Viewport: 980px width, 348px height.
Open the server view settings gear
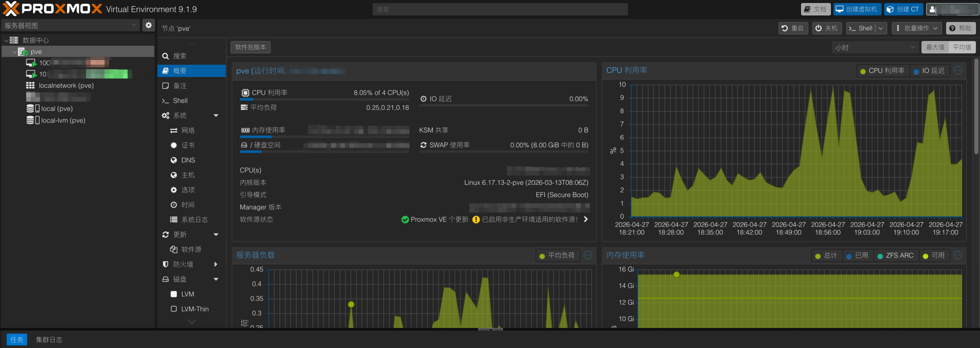149,25
